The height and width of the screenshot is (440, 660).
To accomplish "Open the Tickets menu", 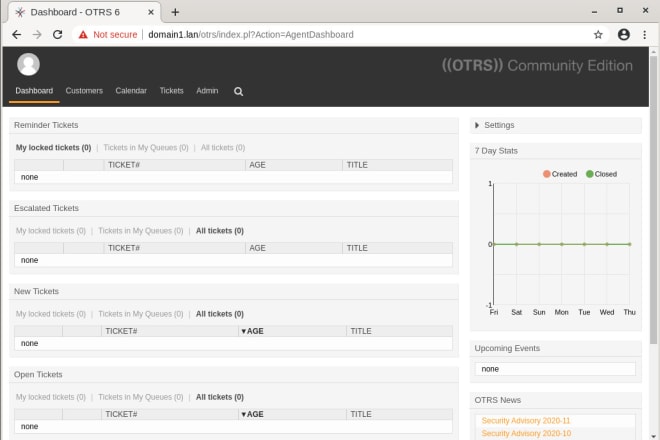I will point(171,91).
